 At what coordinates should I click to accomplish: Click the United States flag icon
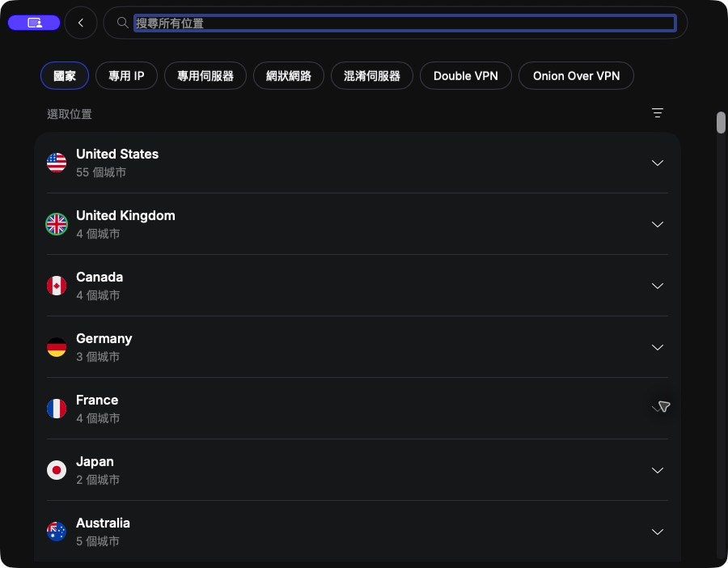click(57, 163)
